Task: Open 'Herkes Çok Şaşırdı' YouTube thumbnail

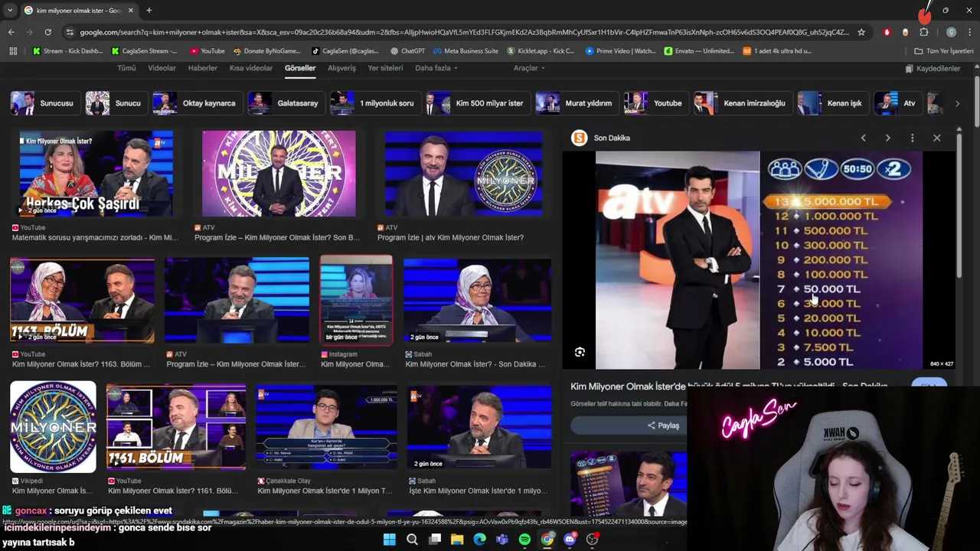Action: (96, 174)
